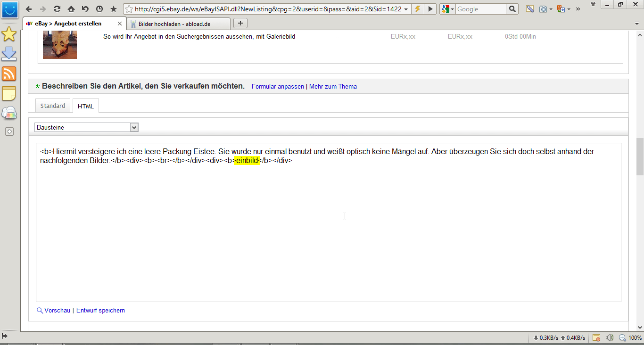
Task: Open a new tab with plus button
Action: click(240, 23)
